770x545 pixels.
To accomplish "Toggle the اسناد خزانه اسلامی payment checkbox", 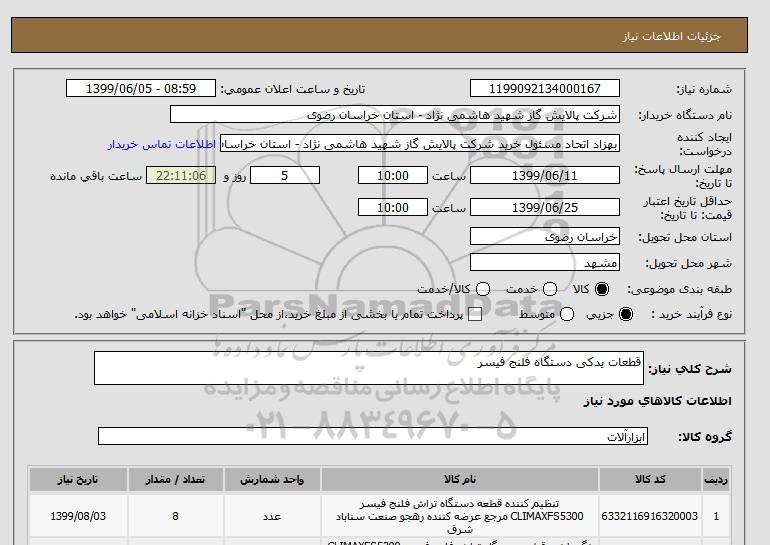I will coord(475,315).
